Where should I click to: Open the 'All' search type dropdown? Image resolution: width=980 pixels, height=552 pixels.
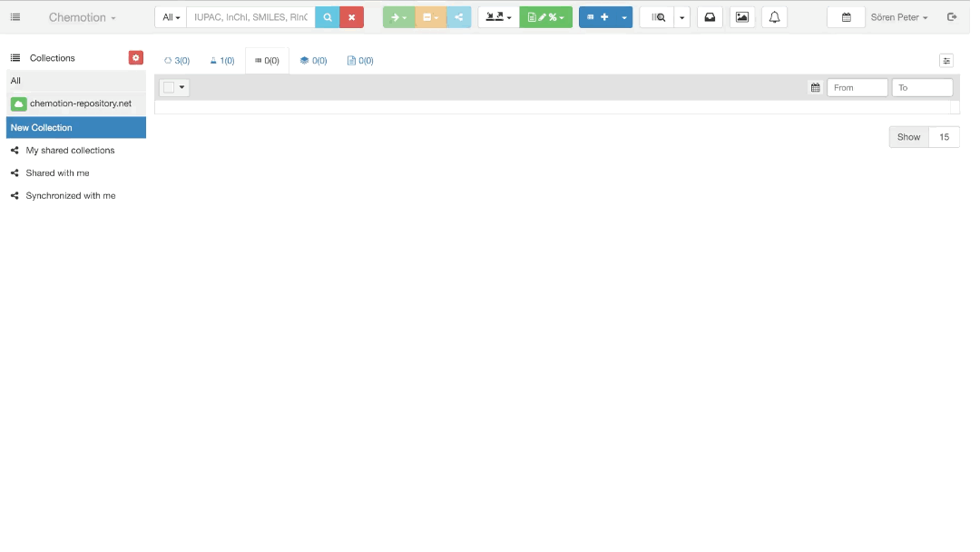(171, 17)
